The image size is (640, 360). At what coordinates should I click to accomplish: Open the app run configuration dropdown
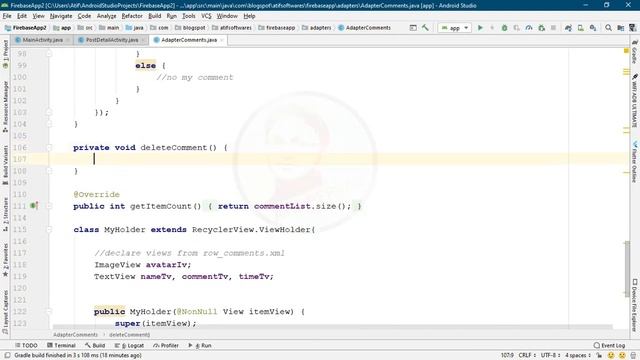454,28
